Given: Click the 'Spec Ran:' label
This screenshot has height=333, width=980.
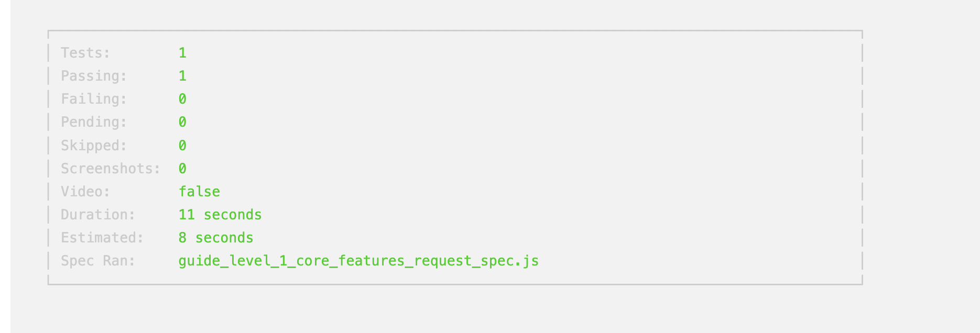Looking at the screenshot, I should click(98, 261).
